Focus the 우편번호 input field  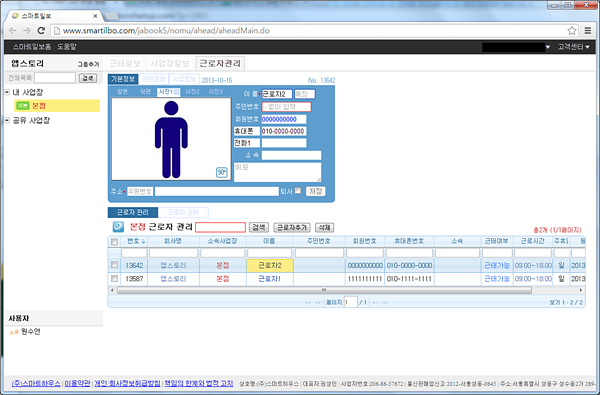click(x=140, y=191)
